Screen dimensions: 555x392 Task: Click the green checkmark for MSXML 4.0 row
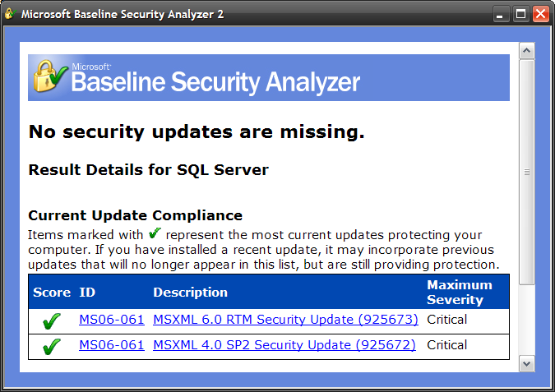click(52, 347)
